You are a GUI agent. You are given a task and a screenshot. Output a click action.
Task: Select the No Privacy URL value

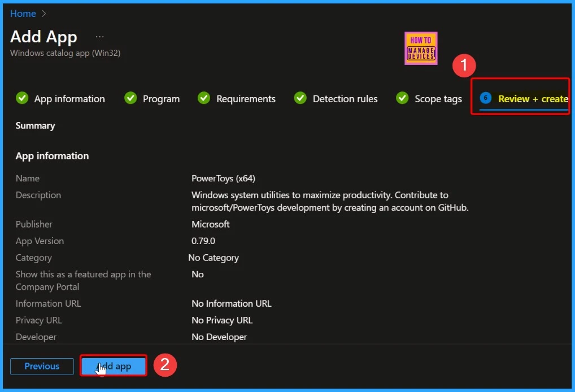coord(222,320)
